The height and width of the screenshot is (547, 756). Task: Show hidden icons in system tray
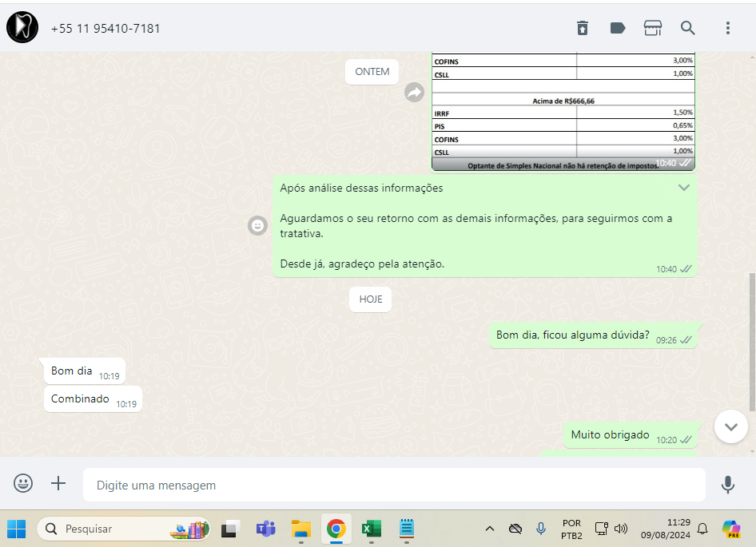490,529
